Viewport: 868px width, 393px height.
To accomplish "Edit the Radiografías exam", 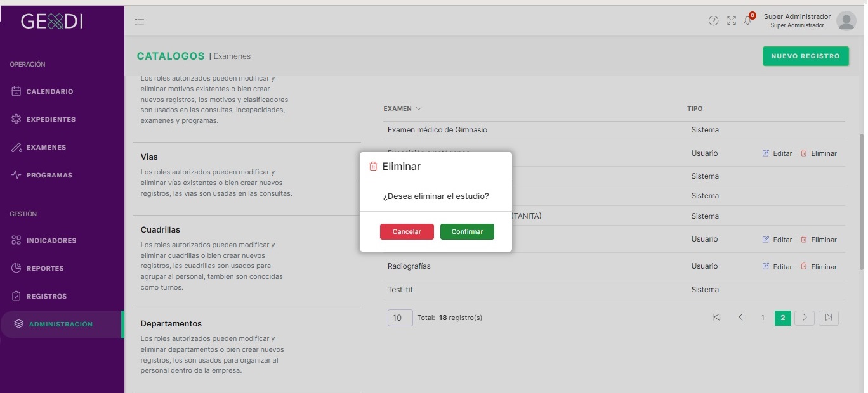I will click(777, 267).
